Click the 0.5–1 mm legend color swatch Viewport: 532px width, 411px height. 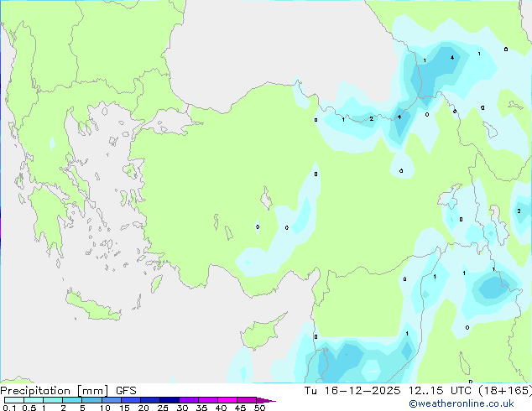tap(34, 400)
